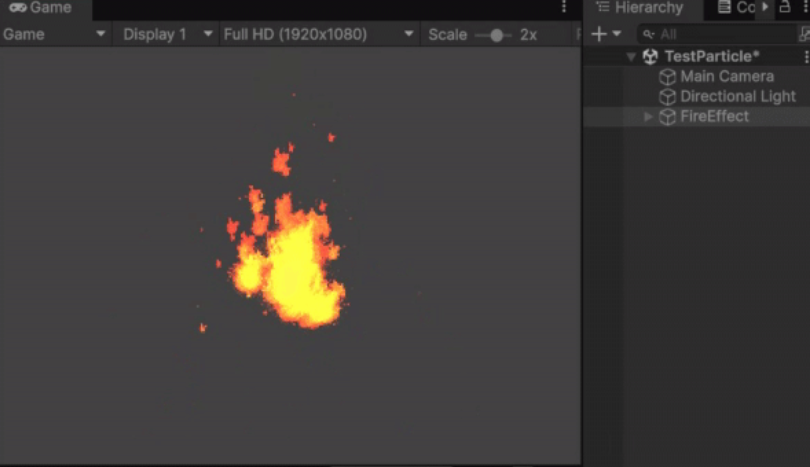Click the Unity scene icon beside TestParticle
The image size is (810, 467).
[x=650, y=57]
